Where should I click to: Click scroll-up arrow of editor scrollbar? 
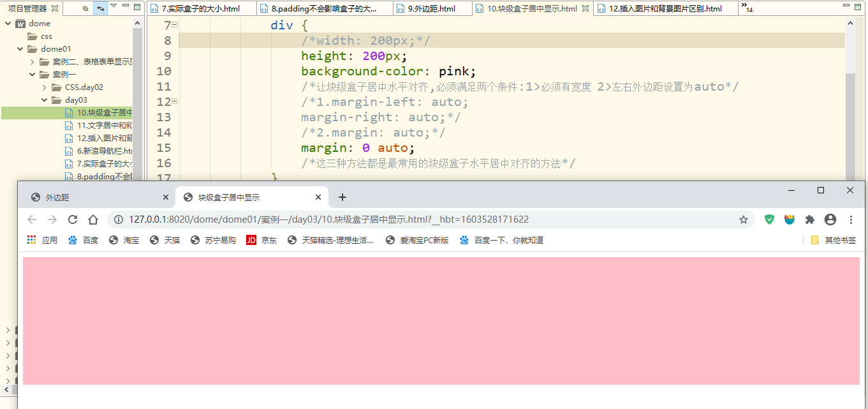[x=850, y=23]
